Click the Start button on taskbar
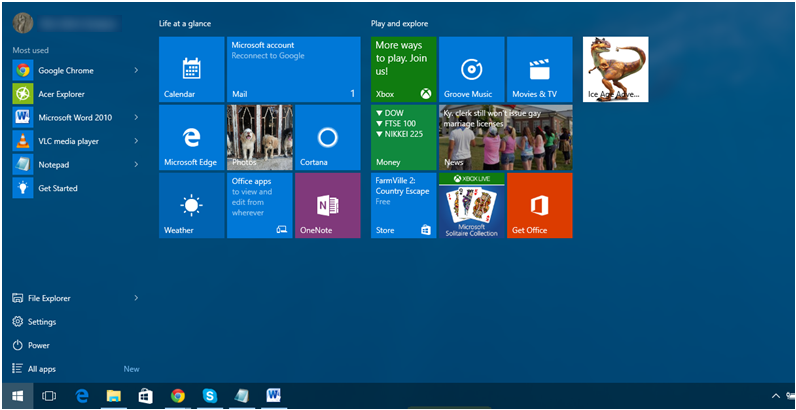The width and height of the screenshot is (796, 410). tap(17, 396)
